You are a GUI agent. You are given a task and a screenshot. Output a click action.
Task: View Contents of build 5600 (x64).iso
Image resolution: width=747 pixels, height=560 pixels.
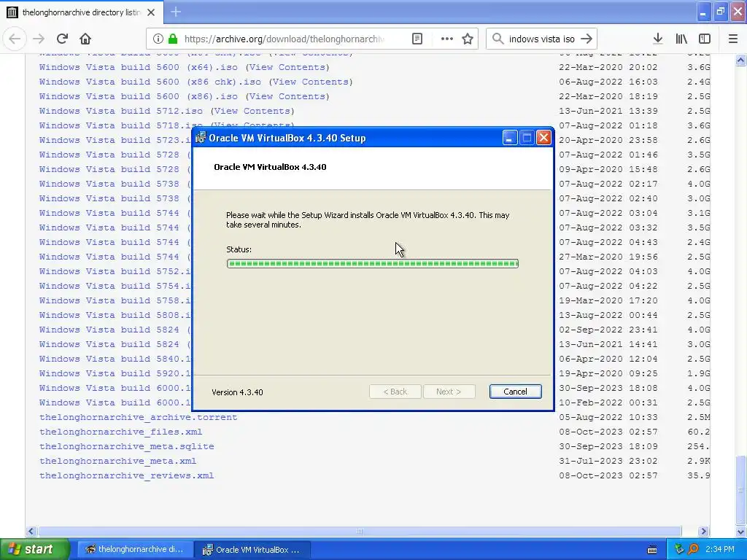click(x=287, y=67)
